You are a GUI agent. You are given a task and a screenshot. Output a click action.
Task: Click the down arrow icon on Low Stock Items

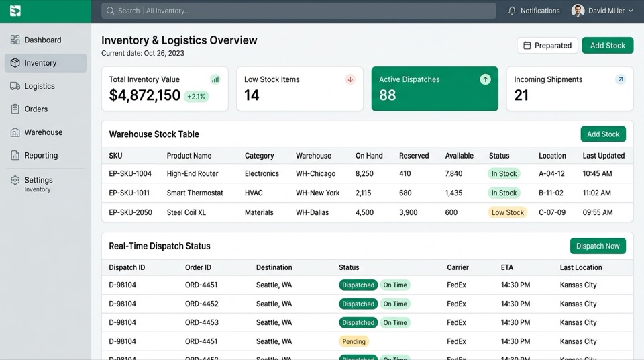(350, 79)
